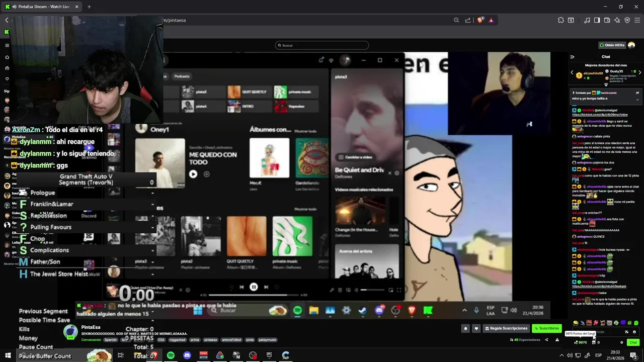Open the Extensions puzzle icon

(x=561, y=20)
